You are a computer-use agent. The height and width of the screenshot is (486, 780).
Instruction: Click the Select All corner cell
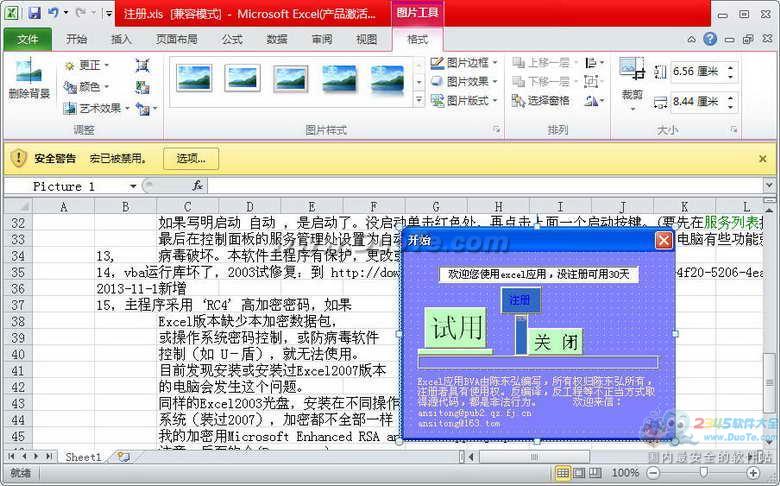[x=18, y=206]
